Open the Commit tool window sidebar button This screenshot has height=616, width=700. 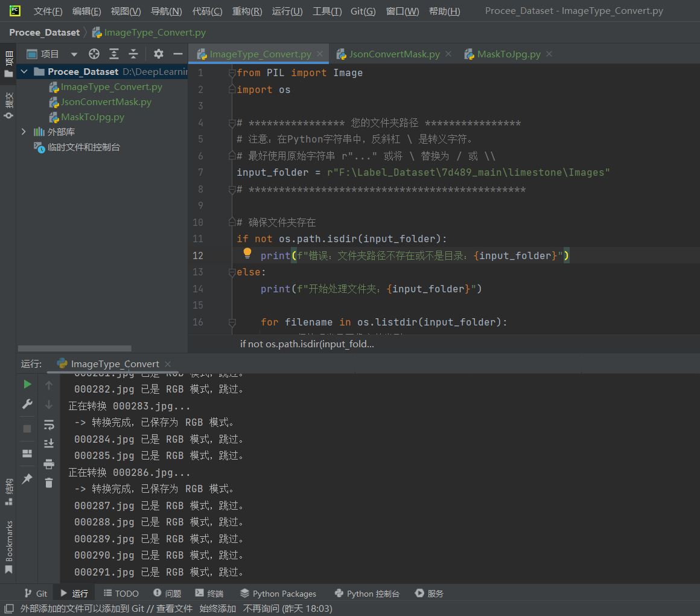click(x=8, y=106)
